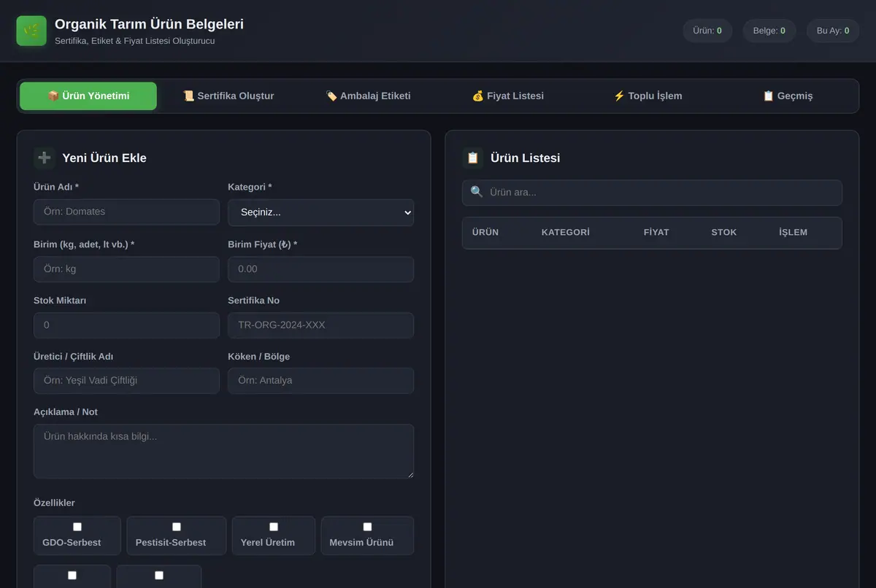Open the Sertifika Oluştur tab
The image size is (876, 588).
(228, 96)
